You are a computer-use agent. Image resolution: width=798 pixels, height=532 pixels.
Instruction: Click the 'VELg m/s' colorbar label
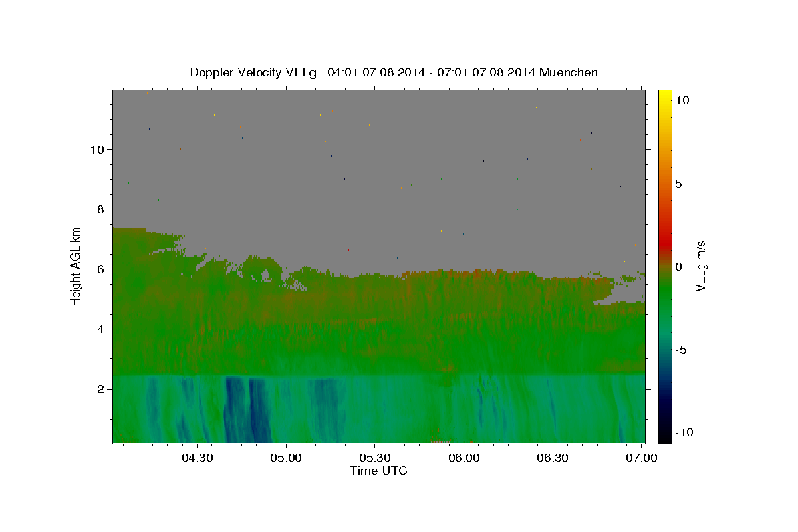(x=701, y=266)
